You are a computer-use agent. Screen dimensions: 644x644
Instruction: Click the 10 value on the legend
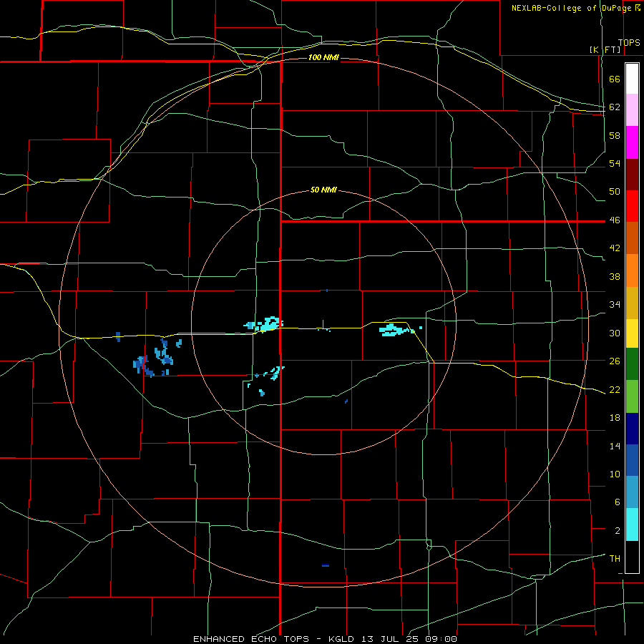(x=615, y=474)
